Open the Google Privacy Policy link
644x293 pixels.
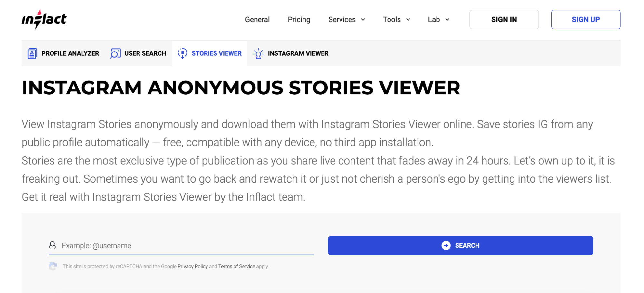click(x=193, y=266)
